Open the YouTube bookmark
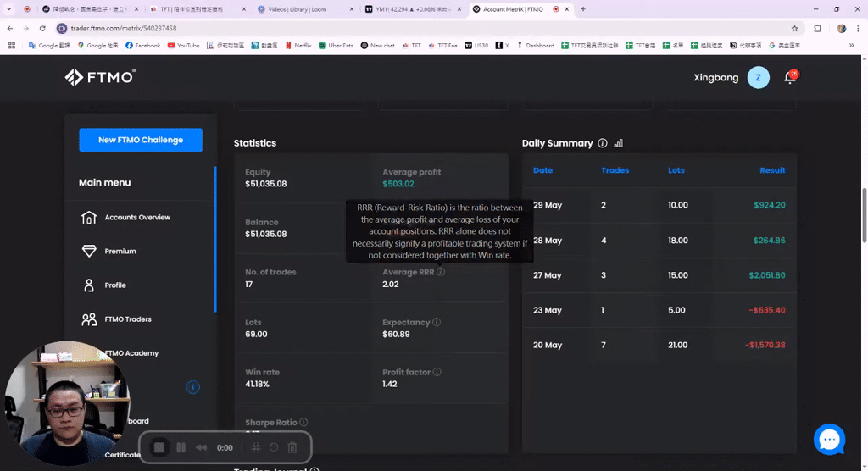 coord(183,46)
